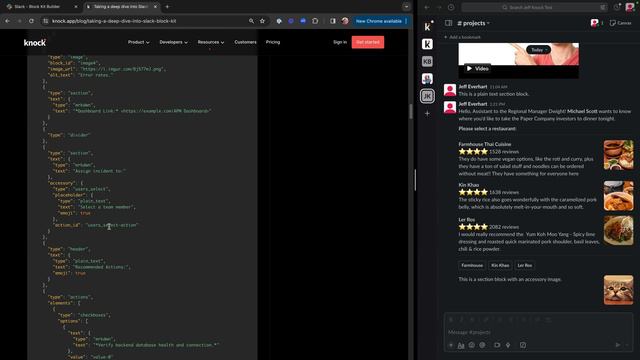Click the Message #projects input field
The width and height of the screenshot is (640, 360).
click(538, 332)
